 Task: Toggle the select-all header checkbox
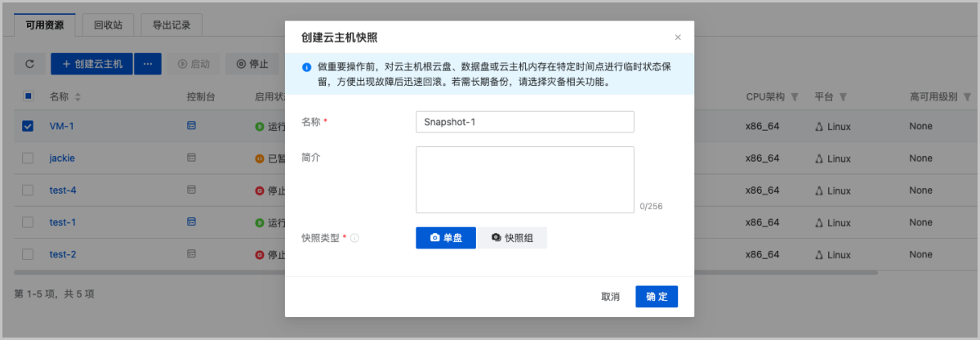28,96
